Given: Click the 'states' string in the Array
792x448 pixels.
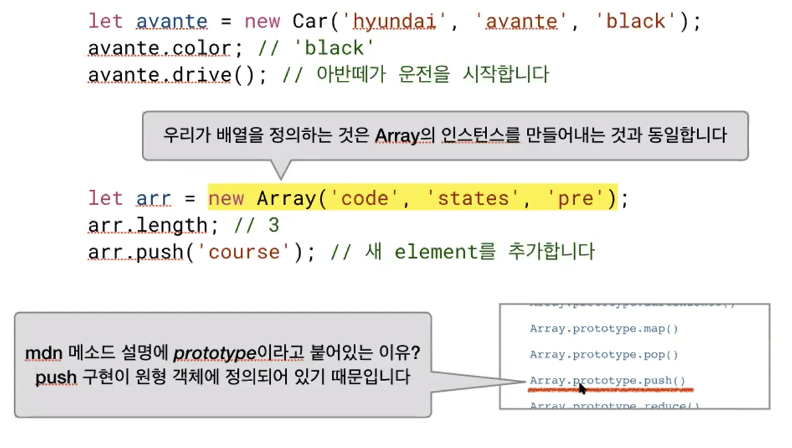Looking at the screenshot, I should pos(473,198).
